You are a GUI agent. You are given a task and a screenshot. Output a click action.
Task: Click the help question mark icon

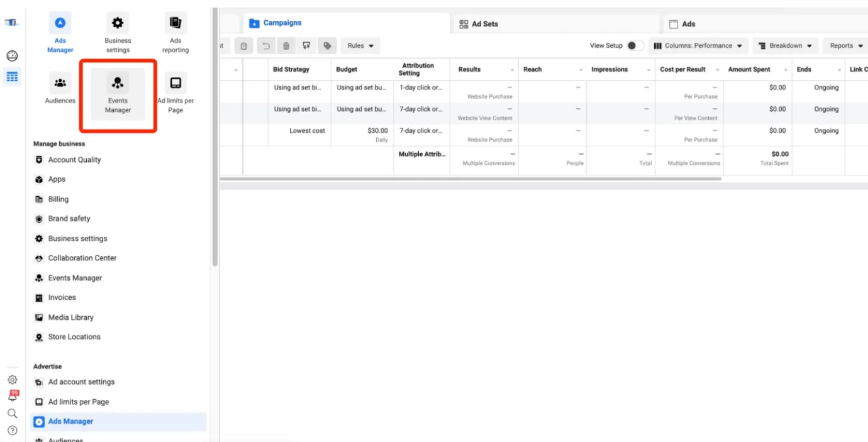[12, 431]
